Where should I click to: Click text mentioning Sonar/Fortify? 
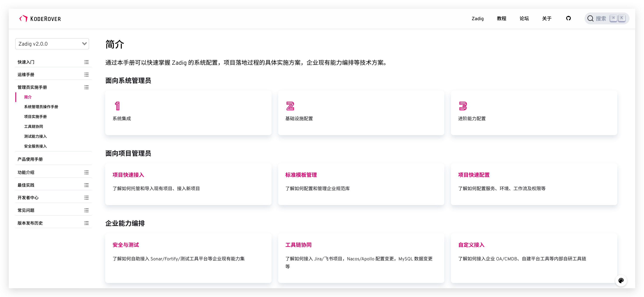click(x=178, y=259)
